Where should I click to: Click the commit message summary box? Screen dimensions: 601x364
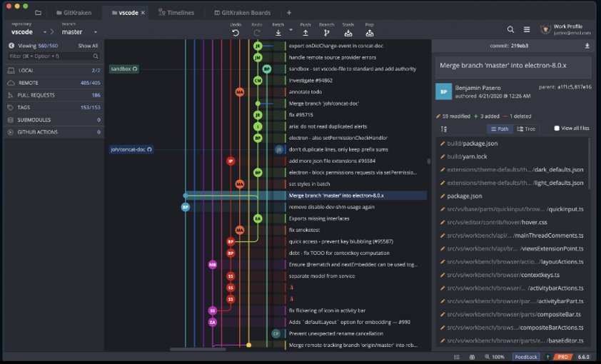(x=512, y=68)
